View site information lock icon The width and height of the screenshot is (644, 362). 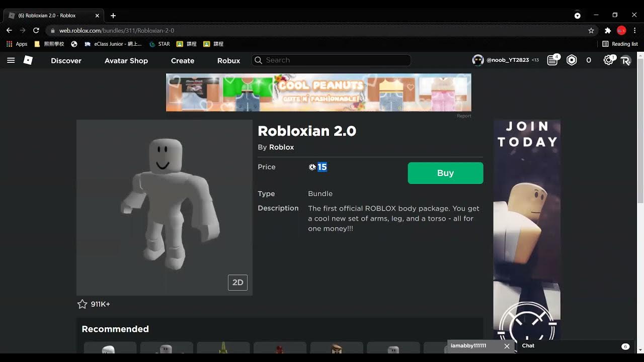53,31
